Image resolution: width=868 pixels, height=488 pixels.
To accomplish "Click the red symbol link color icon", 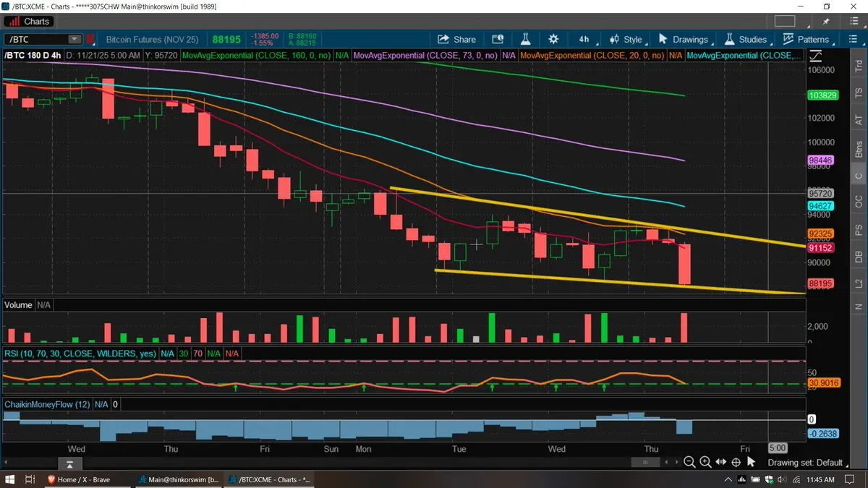I will point(90,40).
